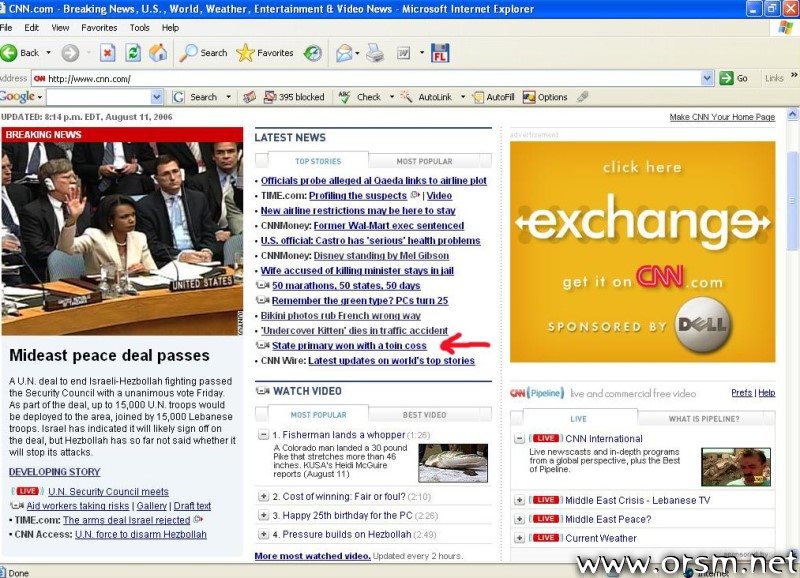The image size is (800, 578).
Task: Switch to Best Video tab
Action: tap(424, 415)
